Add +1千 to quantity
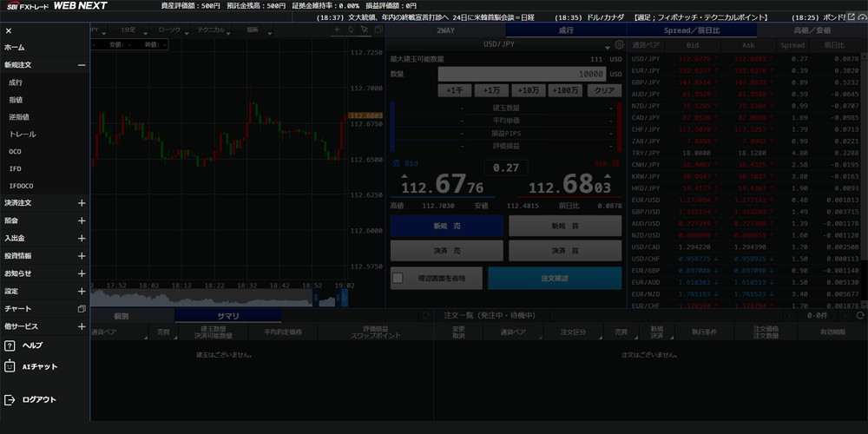The image size is (868, 434). 455,91
